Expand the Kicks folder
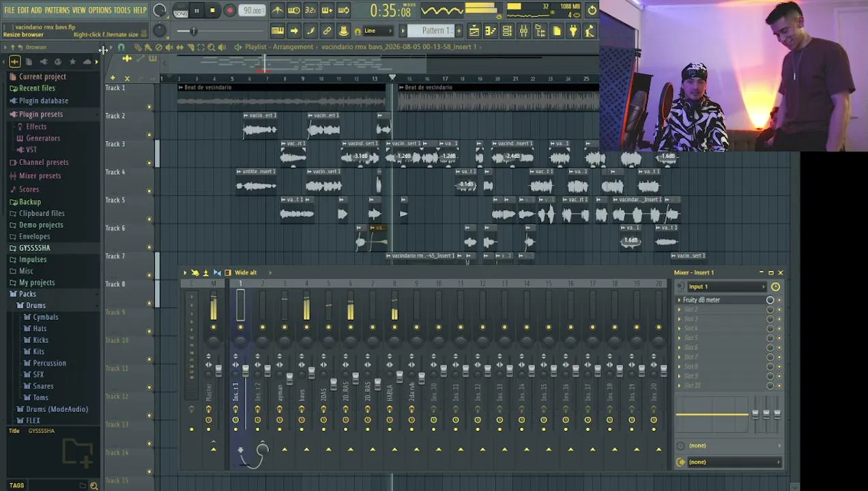 pos(40,340)
